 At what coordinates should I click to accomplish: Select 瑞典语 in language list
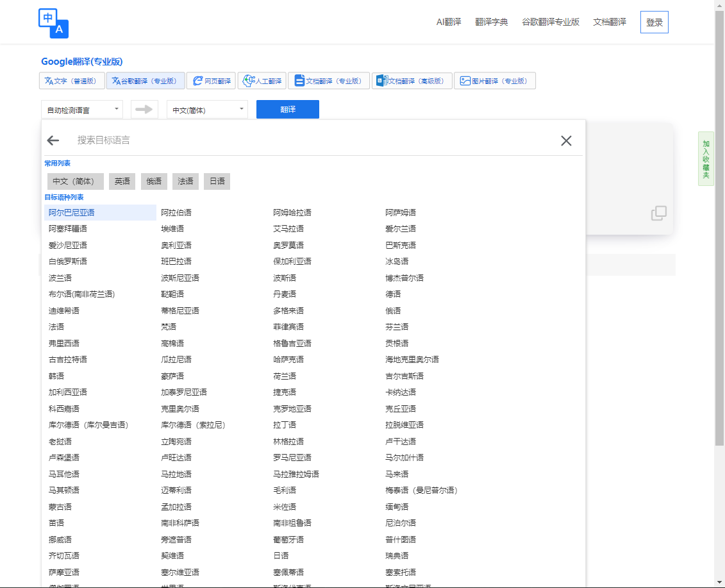click(x=397, y=555)
